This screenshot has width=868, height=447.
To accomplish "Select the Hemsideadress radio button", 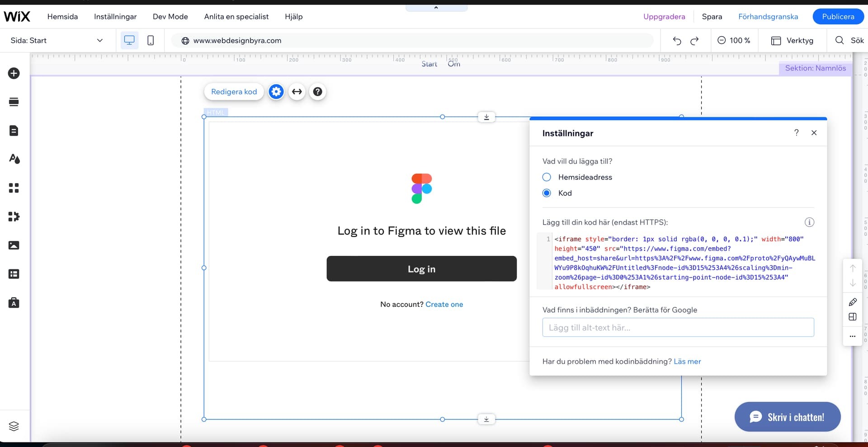I will 547,177.
